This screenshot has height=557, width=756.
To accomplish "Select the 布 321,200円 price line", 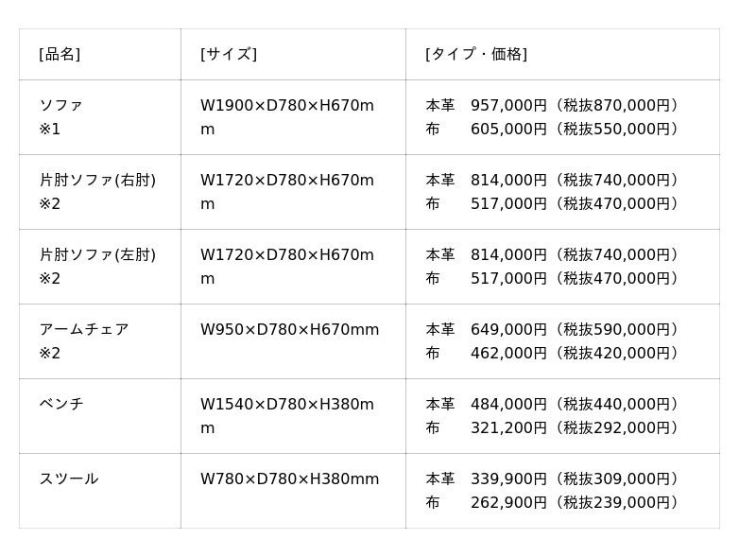I will tap(552, 428).
